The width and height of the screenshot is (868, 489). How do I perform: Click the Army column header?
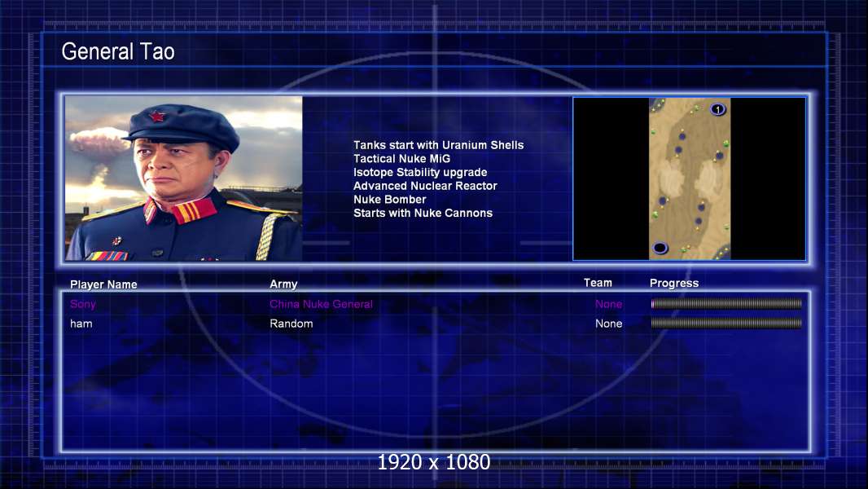pos(283,284)
